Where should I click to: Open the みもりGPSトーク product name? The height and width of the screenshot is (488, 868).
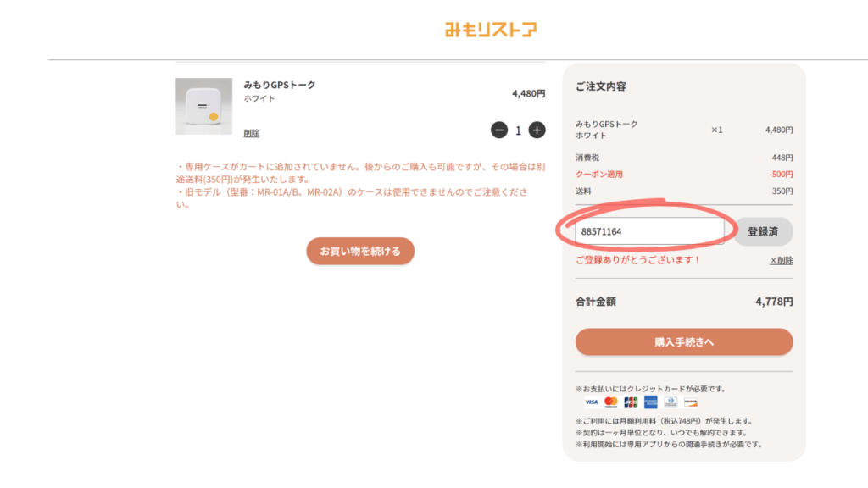click(281, 85)
